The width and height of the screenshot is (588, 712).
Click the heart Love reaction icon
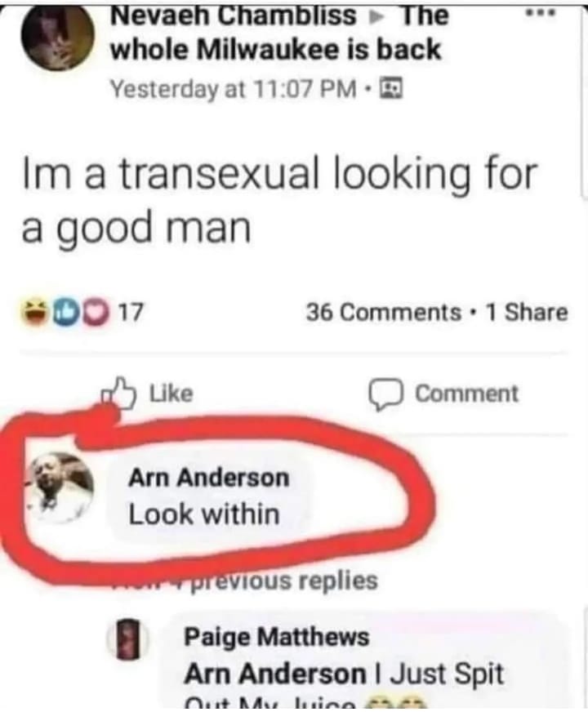click(96, 313)
